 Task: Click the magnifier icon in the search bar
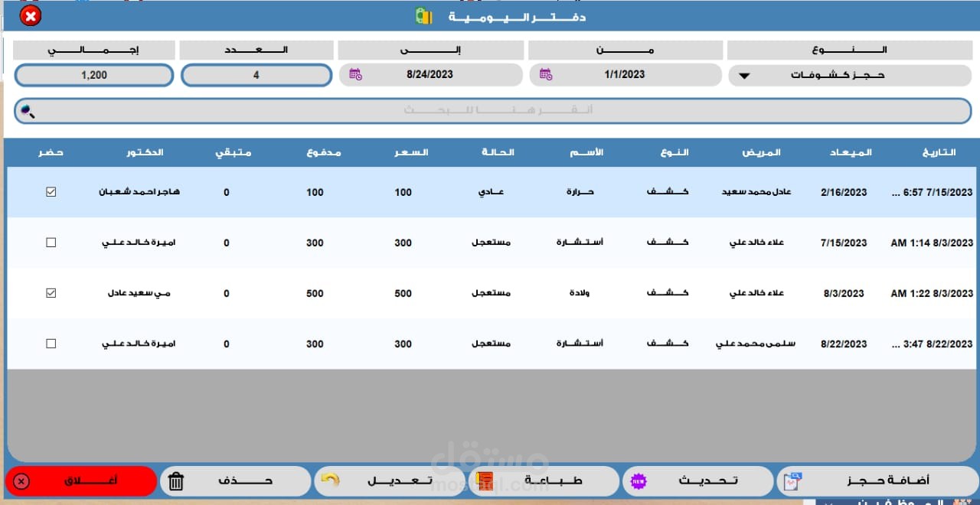tap(28, 111)
